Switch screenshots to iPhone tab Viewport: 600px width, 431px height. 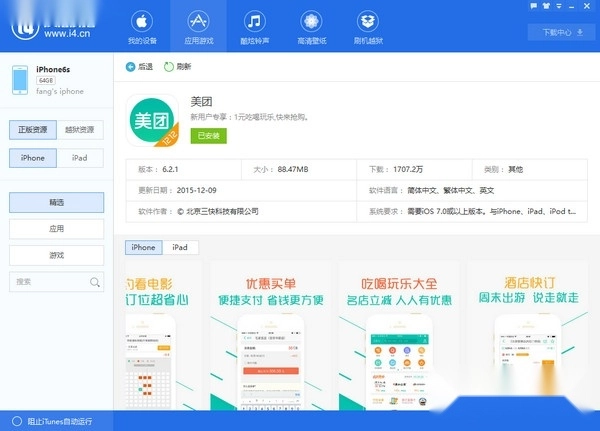tap(143, 247)
